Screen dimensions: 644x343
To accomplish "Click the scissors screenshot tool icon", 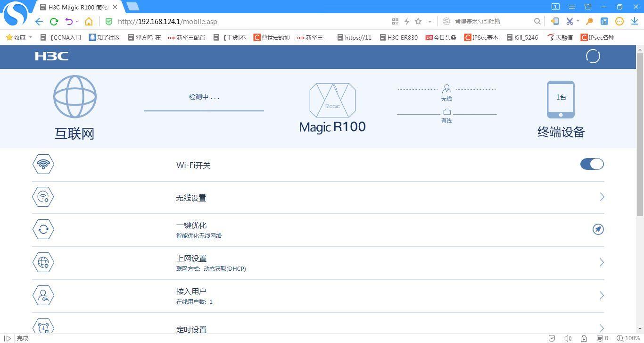I will [570, 21].
